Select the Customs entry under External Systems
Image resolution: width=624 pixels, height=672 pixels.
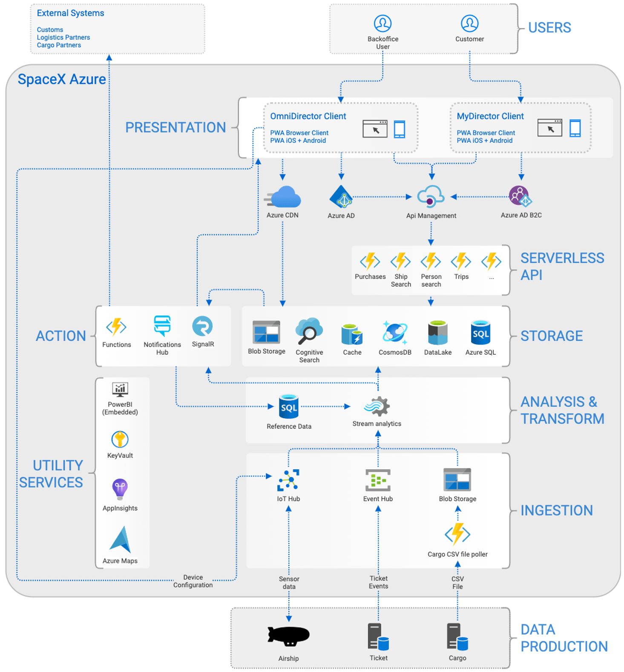(x=50, y=30)
